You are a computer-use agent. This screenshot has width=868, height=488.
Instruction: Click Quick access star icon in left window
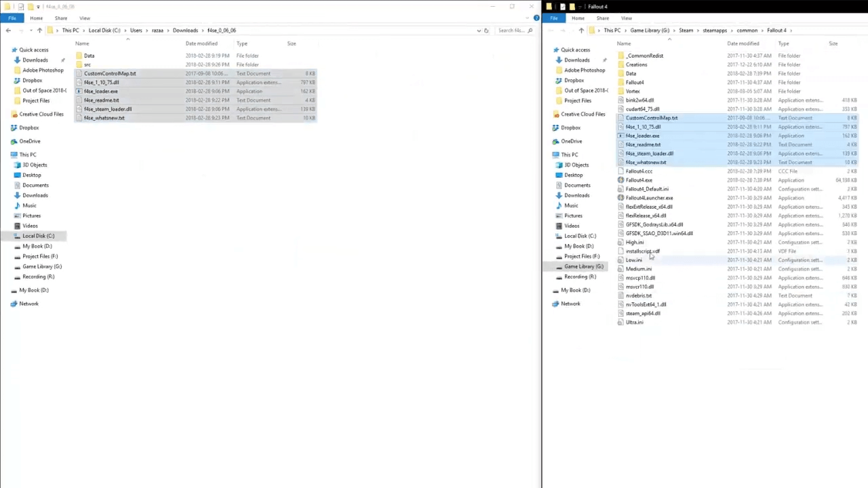[x=14, y=49]
